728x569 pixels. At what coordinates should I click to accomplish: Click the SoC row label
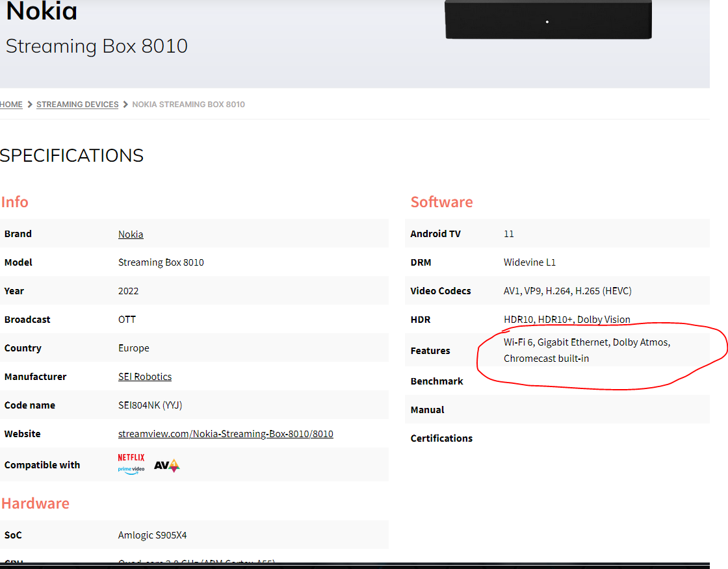[x=13, y=535]
